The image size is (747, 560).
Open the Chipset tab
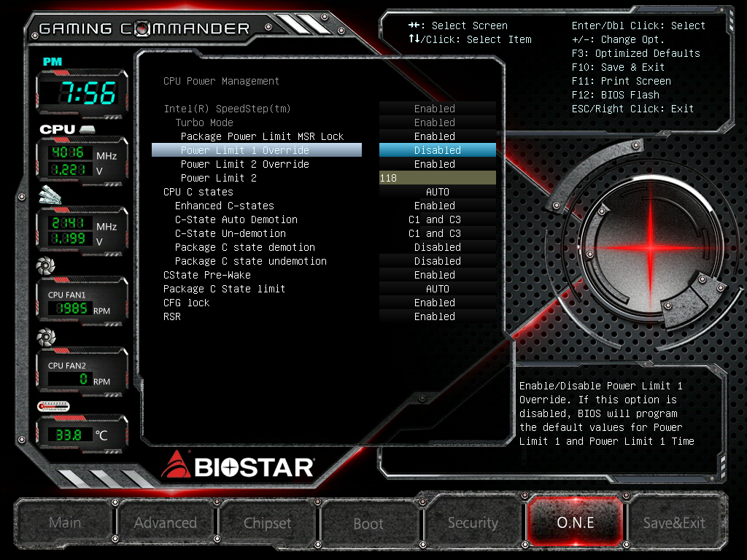click(x=267, y=523)
